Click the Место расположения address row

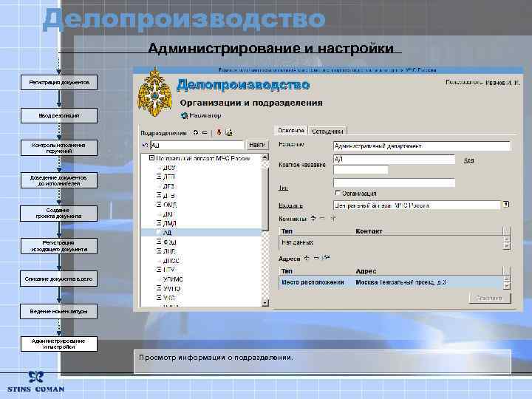[x=391, y=282]
